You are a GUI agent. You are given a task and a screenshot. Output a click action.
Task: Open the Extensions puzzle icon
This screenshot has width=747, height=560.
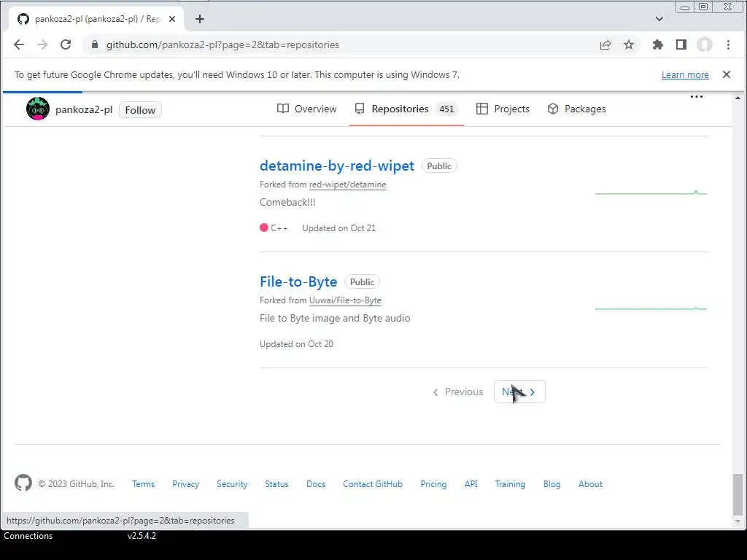point(658,44)
